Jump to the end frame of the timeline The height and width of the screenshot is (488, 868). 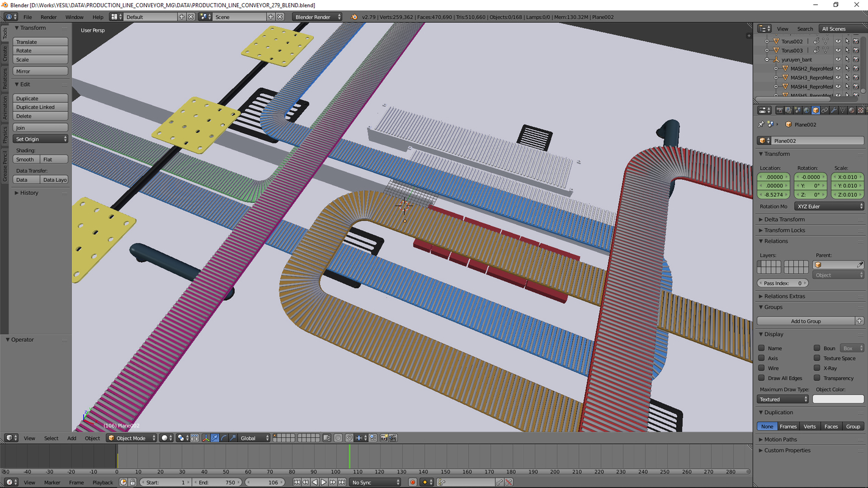point(341,483)
